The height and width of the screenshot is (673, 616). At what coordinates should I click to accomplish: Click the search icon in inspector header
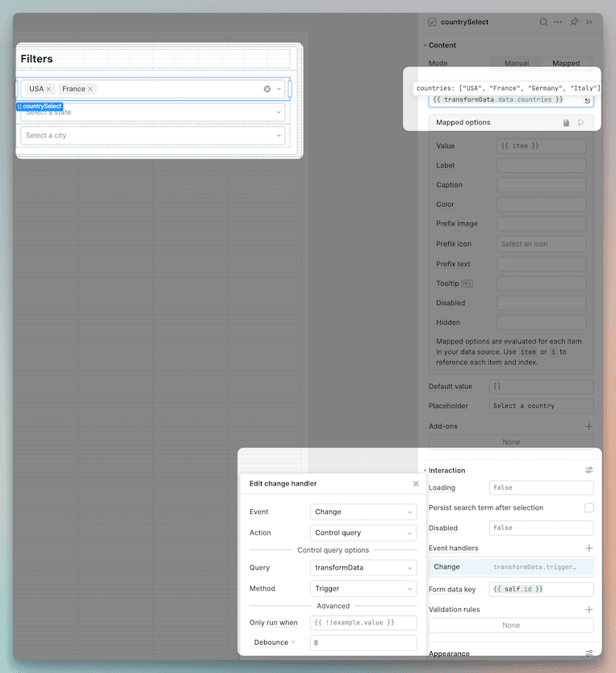coord(544,22)
